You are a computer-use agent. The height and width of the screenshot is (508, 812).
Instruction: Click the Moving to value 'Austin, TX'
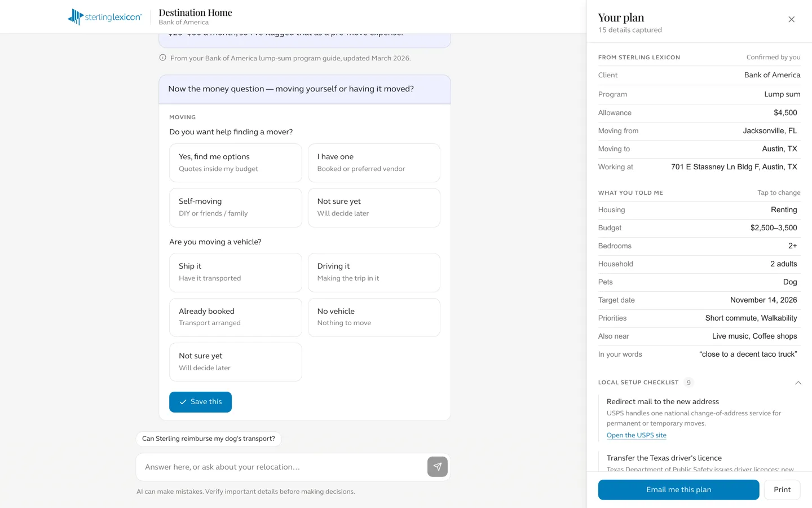point(779,149)
